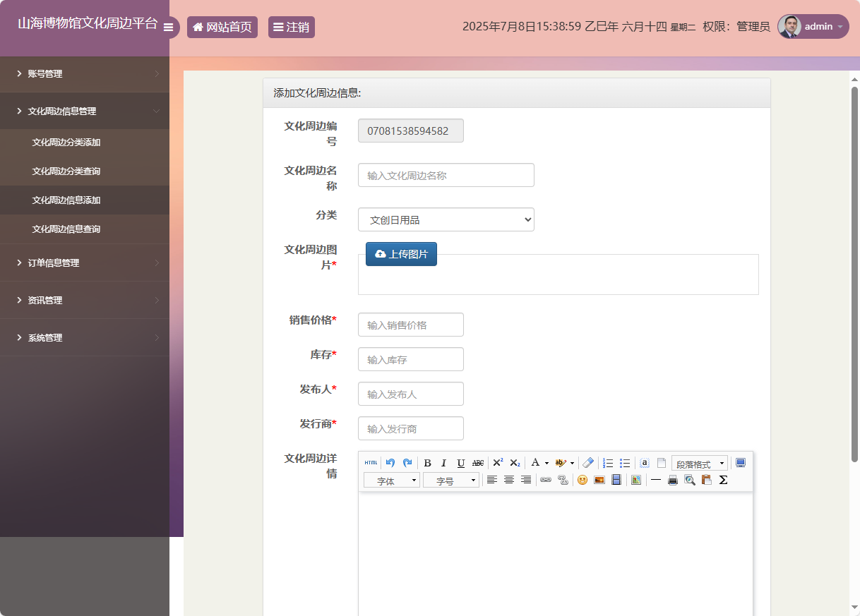Click the Redo icon in the editor toolbar
Viewport: 860px width, 616px height.
[407, 463]
